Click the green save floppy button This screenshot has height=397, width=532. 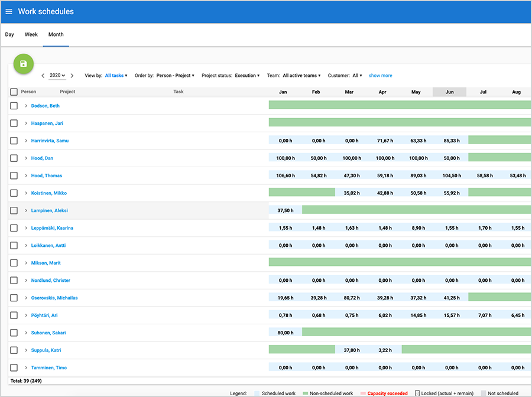click(24, 64)
